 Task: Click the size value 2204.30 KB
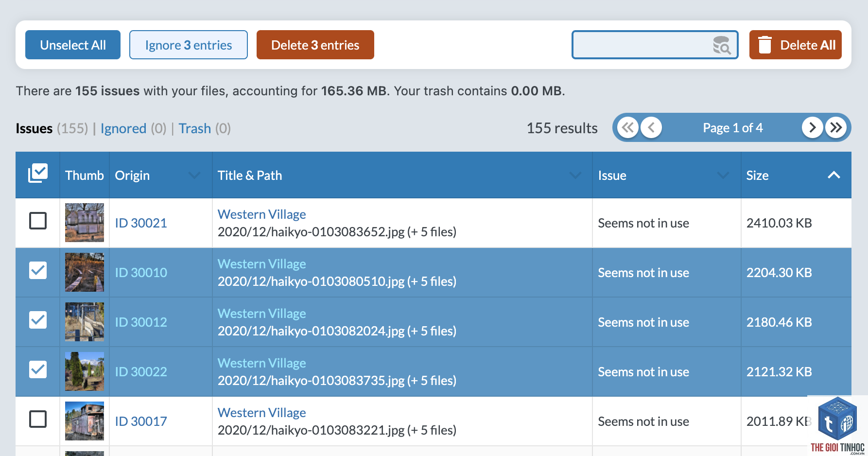[x=779, y=273]
